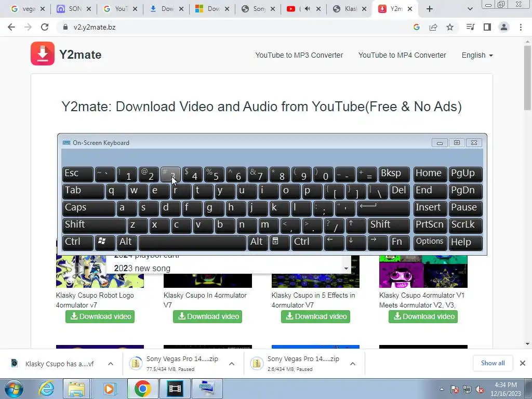Screen dimensions: 532x399
Task: Toggle the left Alt key on keyboard
Action: pos(127,243)
